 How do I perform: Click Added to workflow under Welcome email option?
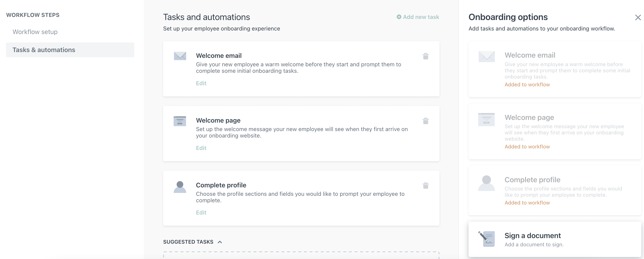coord(527,85)
